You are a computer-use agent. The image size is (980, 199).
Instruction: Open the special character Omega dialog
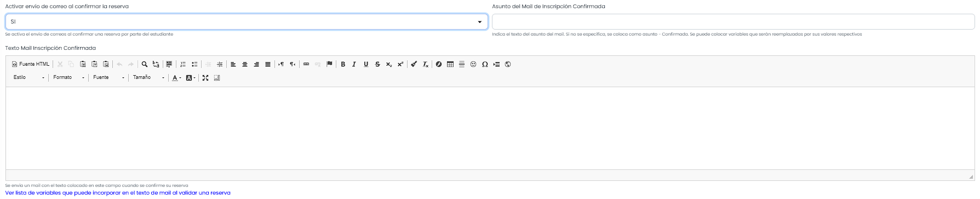coord(485,64)
